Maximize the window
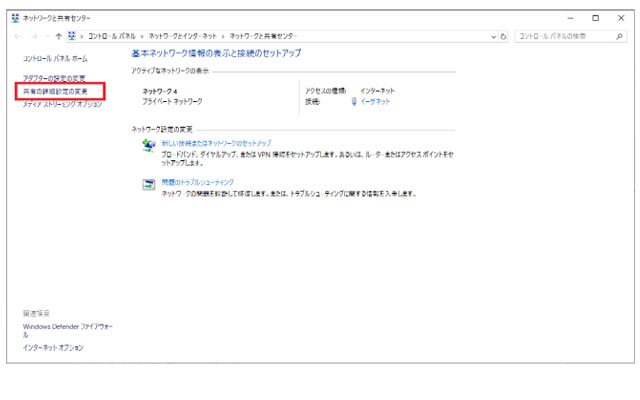Screen dimensions: 640x400 click(x=596, y=18)
